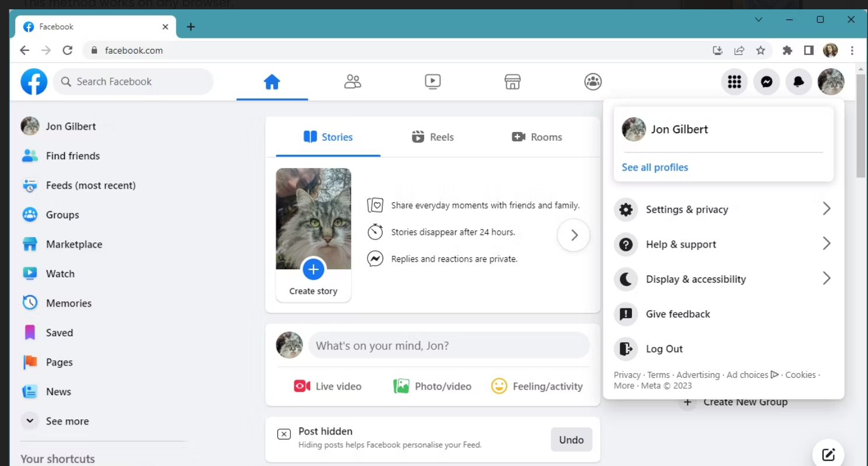Screen dimensions: 868x466
Task: Expand Help & support submenu
Action: 724,244
